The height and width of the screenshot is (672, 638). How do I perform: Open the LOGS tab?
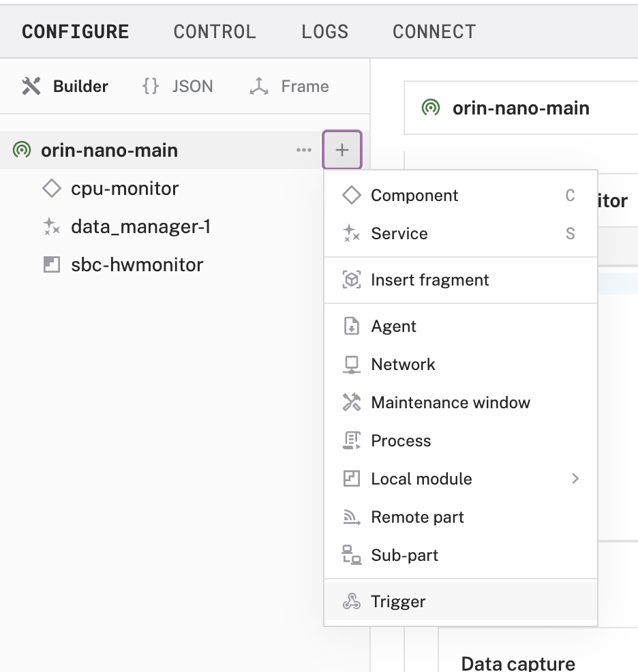[324, 31]
